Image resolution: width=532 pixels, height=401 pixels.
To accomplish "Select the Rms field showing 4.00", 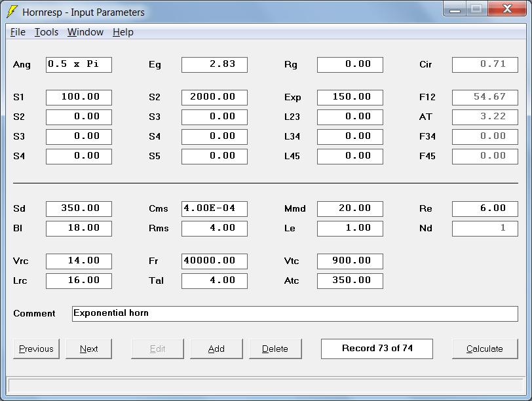I will click(214, 229).
